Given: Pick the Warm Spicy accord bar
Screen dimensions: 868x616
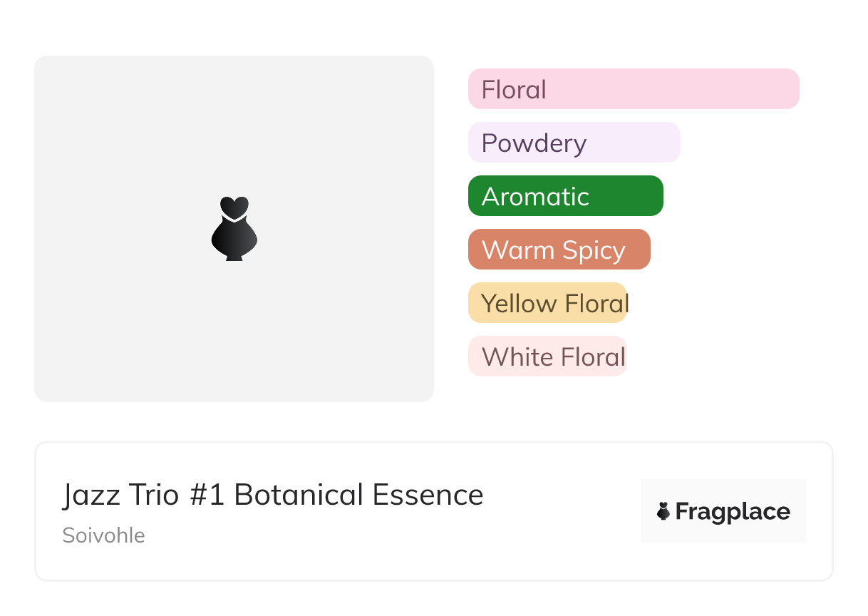Looking at the screenshot, I should (559, 250).
